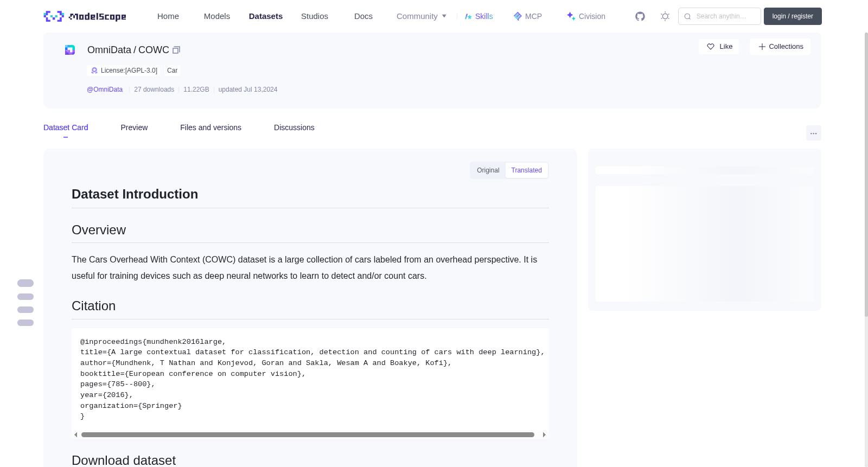
Task: Click the 'updated Jul 13,2024' text
Action: coord(248,89)
